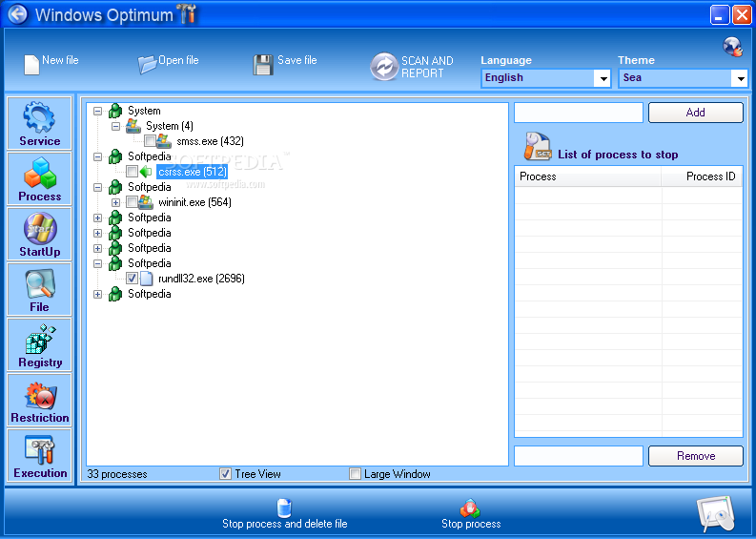756x539 pixels.
Task: Check the wininit.exe (564) checkbox
Action: click(x=133, y=201)
